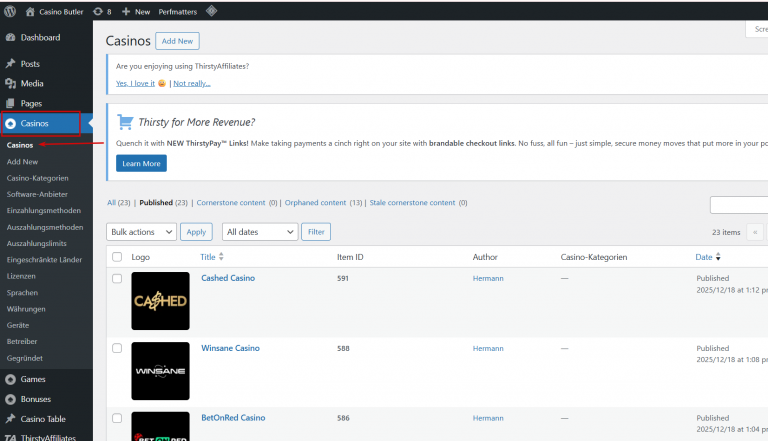Screen dimensions: 768x441
Task: Click the 'Not really...' link
Action: 192,83
